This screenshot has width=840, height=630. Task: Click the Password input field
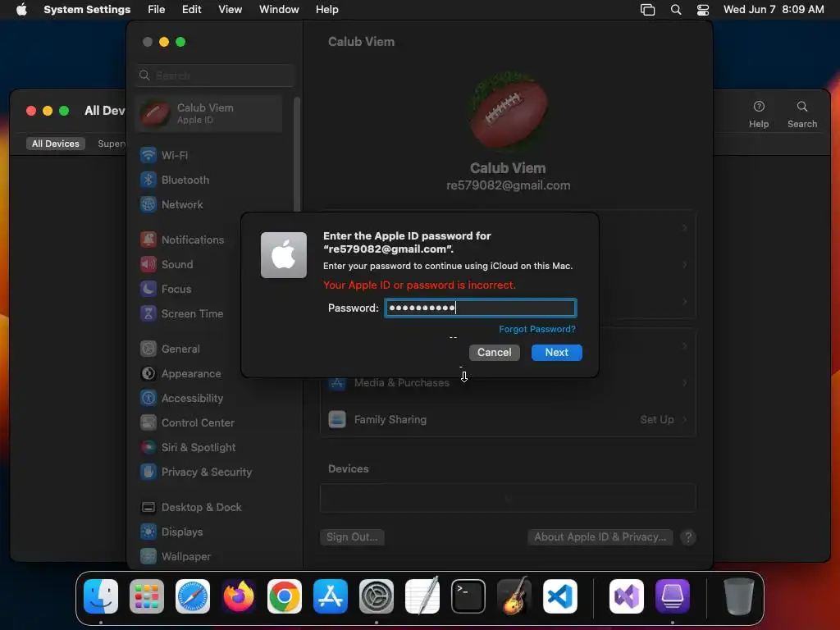[x=481, y=308]
